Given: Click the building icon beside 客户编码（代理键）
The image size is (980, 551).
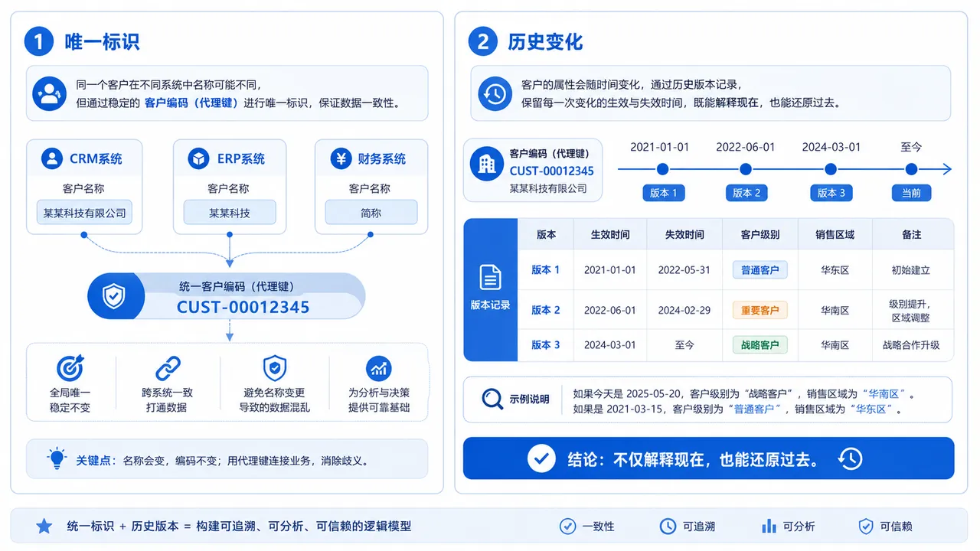Looking at the screenshot, I should point(486,164).
